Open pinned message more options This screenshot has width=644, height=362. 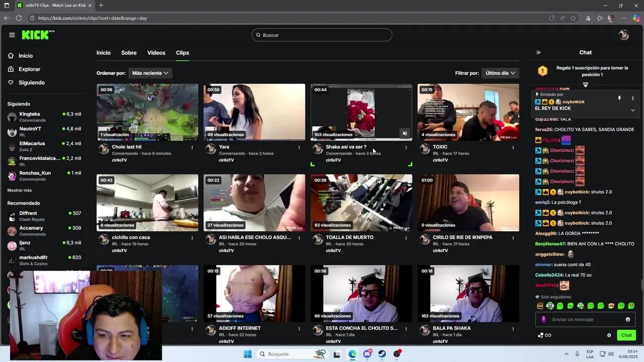coord(632,98)
